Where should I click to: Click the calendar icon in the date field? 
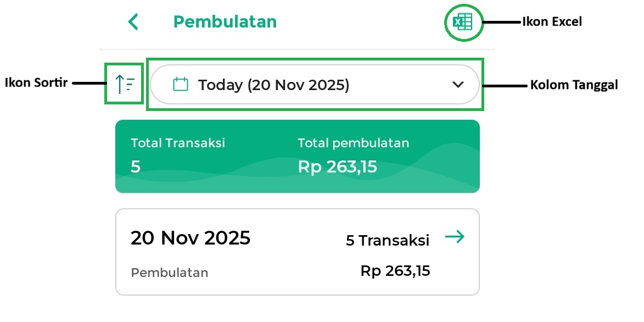click(181, 85)
